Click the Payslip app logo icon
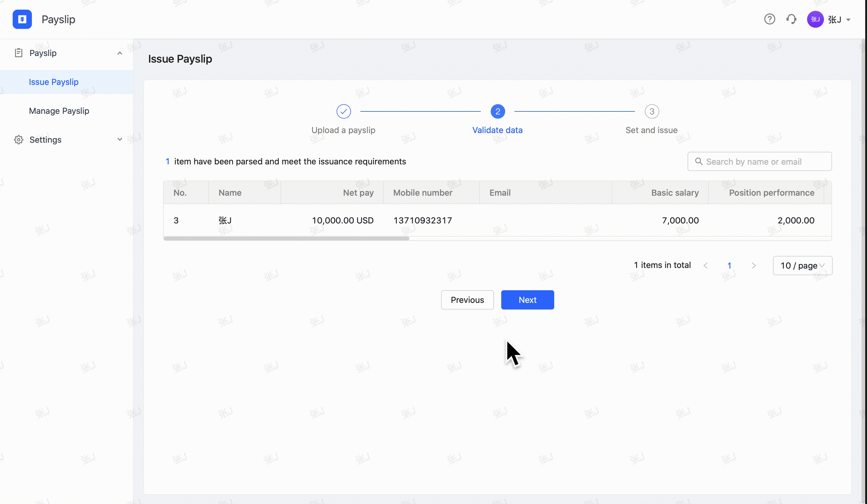This screenshot has height=504, width=867. point(22,19)
